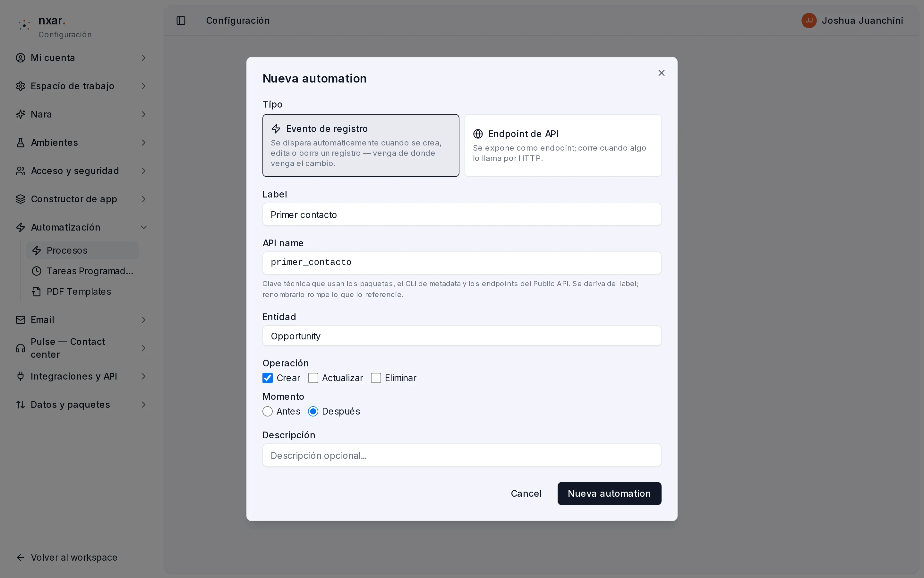Click the Nueva automation submit button
Screen dimensions: 924x578
(x=609, y=494)
